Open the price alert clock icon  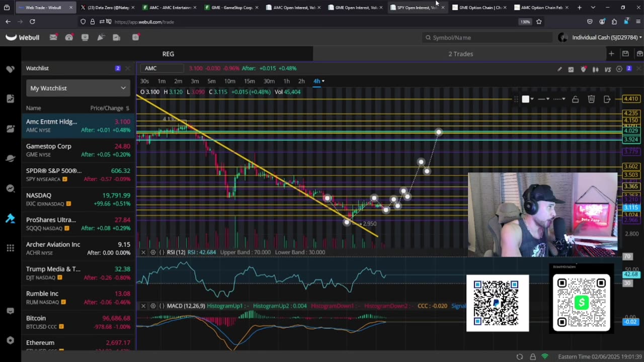point(583,69)
